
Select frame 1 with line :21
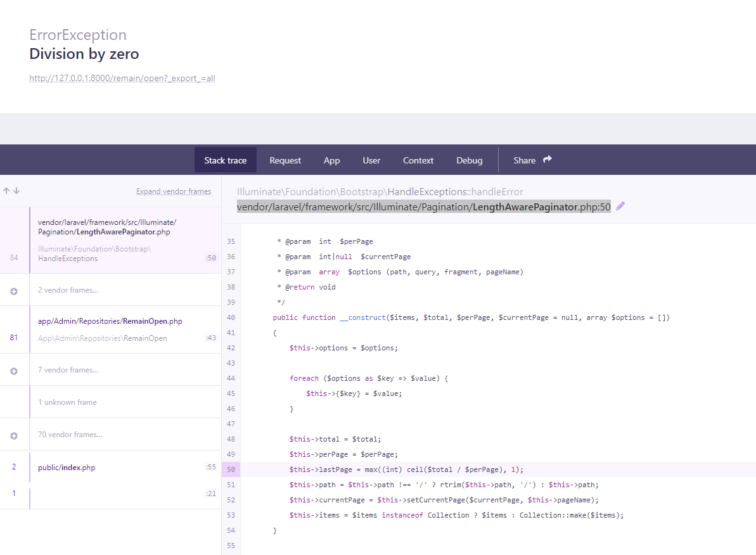click(111, 494)
